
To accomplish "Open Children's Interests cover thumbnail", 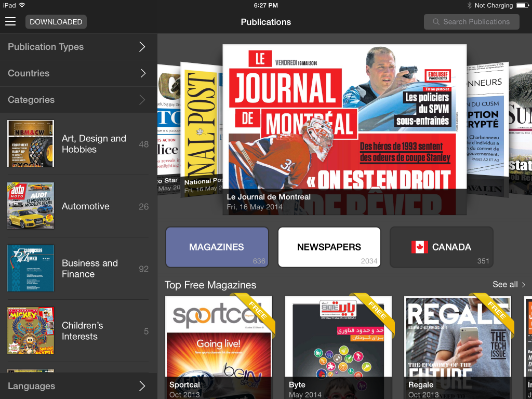I will tap(31, 330).
